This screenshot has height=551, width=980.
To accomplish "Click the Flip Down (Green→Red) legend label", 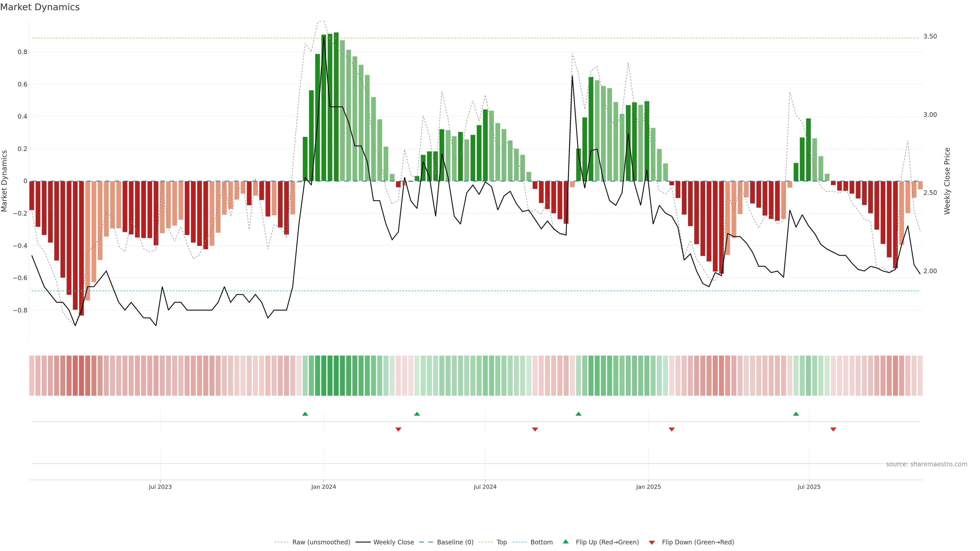I will pos(698,542).
